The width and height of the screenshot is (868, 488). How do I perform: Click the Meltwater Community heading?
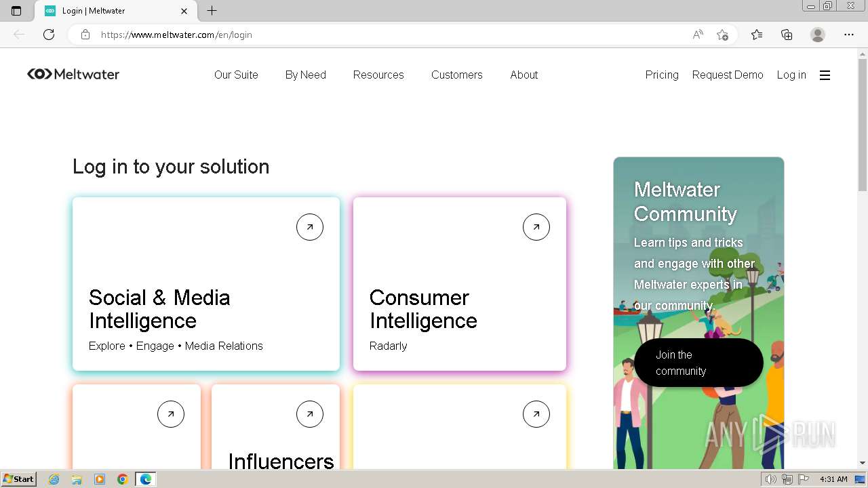click(686, 201)
